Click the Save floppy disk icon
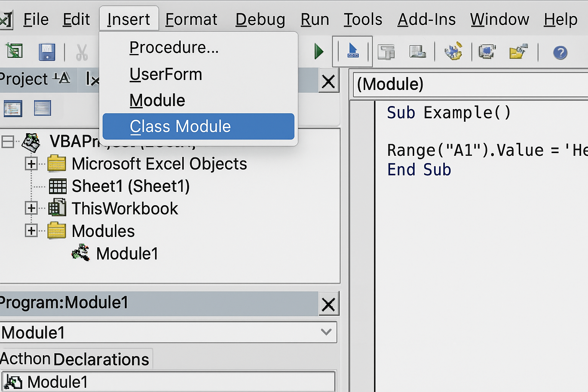 pos(47,52)
